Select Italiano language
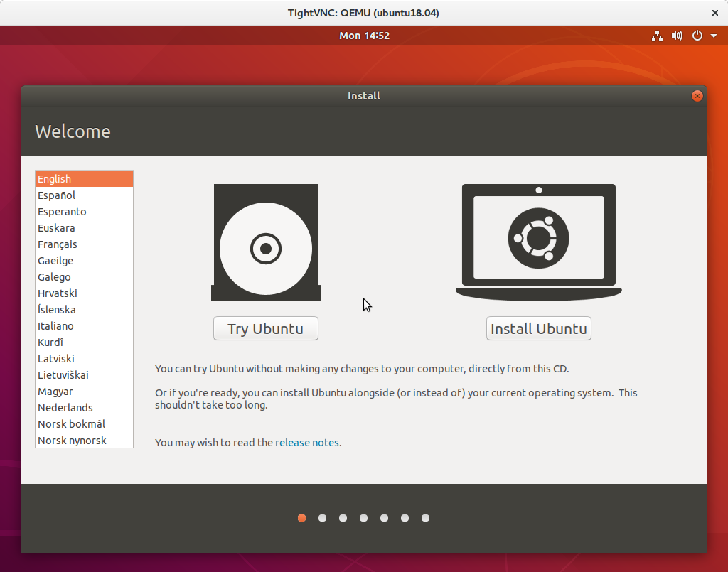Screen dimensions: 728x572 click(x=84, y=325)
